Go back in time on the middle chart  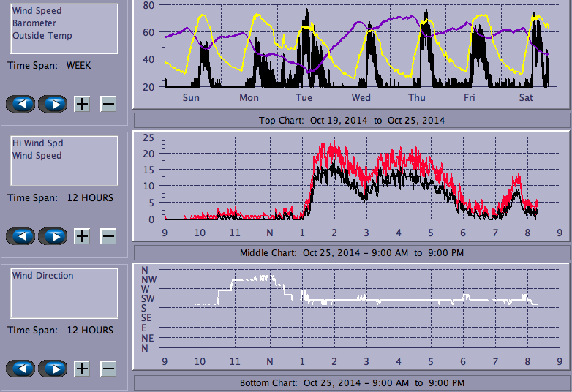(x=20, y=236)
